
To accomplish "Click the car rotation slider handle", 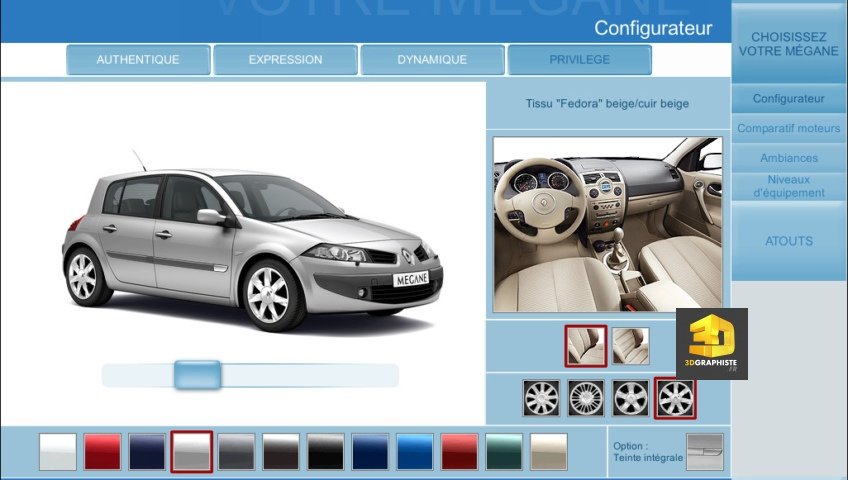I will point(197,375).
